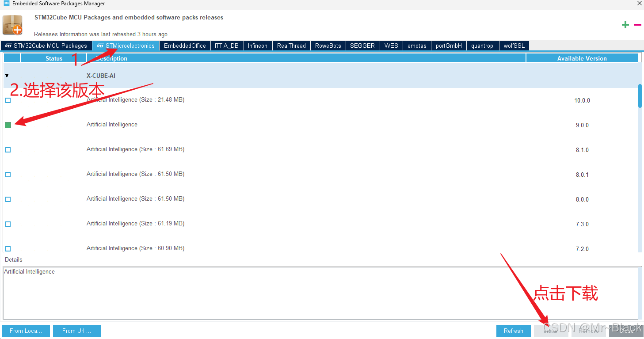
Task: Open the emotas tab
Action: click(x=417, y=46)
